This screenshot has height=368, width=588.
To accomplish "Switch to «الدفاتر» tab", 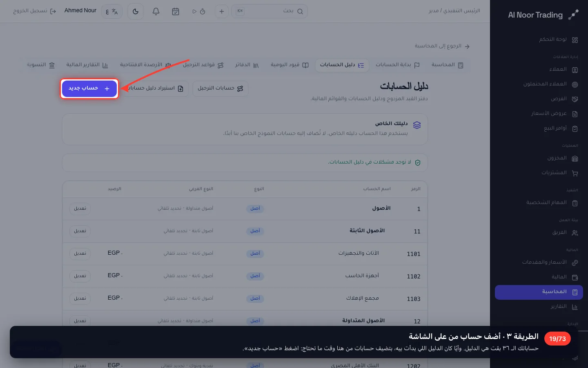I will pos(247,65).
